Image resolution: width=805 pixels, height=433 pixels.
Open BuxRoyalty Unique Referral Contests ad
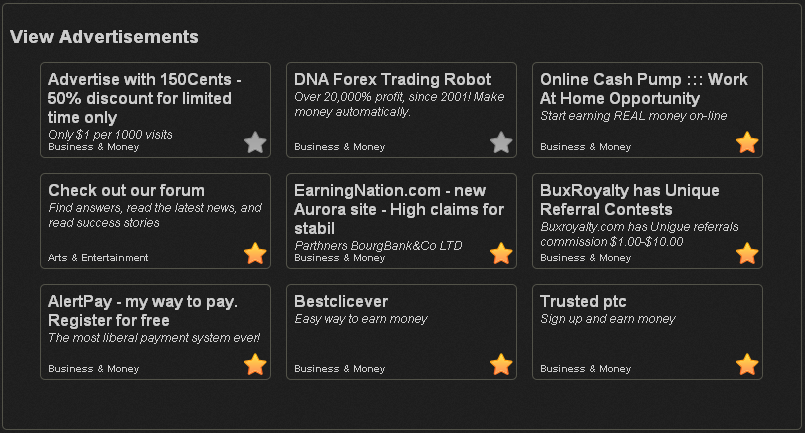(x=629, y=199)
